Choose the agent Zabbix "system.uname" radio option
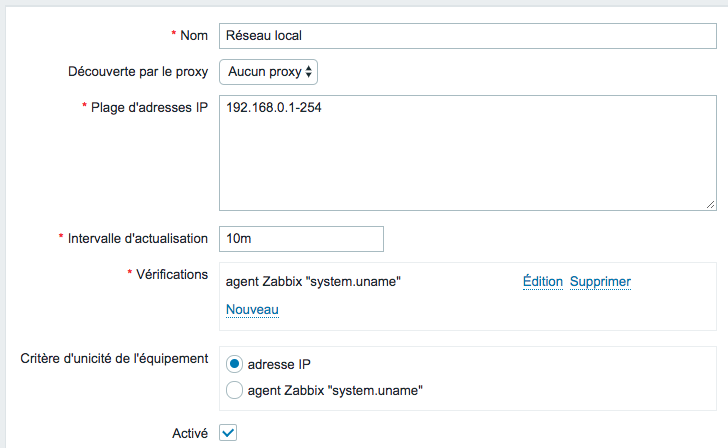The height and width of the screenshot is (448, 728). (x=234, y=390)
